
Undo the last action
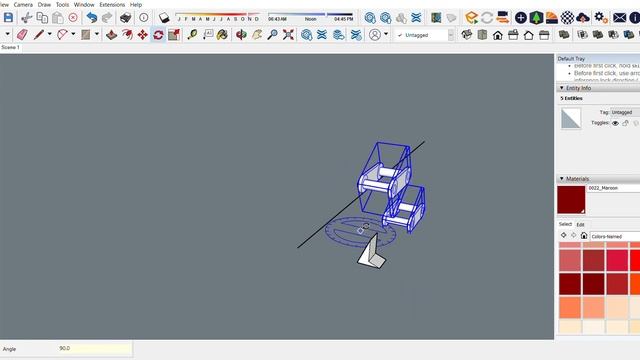pos(91,18)
